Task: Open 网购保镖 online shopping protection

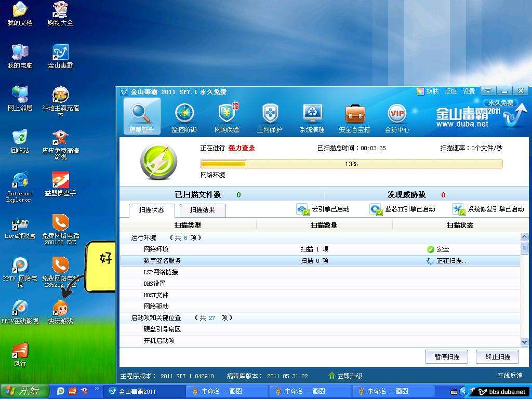Action: click(x=227, y=115)
